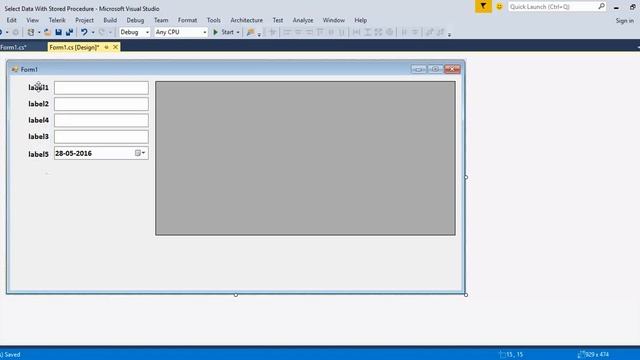640x360 pixels.
Task: Select the text box beside label3
Action: pyautogui.click(x=101, y=137)
